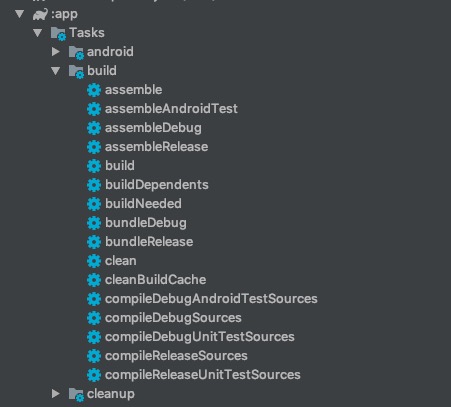The height and width of the screenshot is (407, 451).
Task: Select the assembleRelease task
Action: (156, 147)
